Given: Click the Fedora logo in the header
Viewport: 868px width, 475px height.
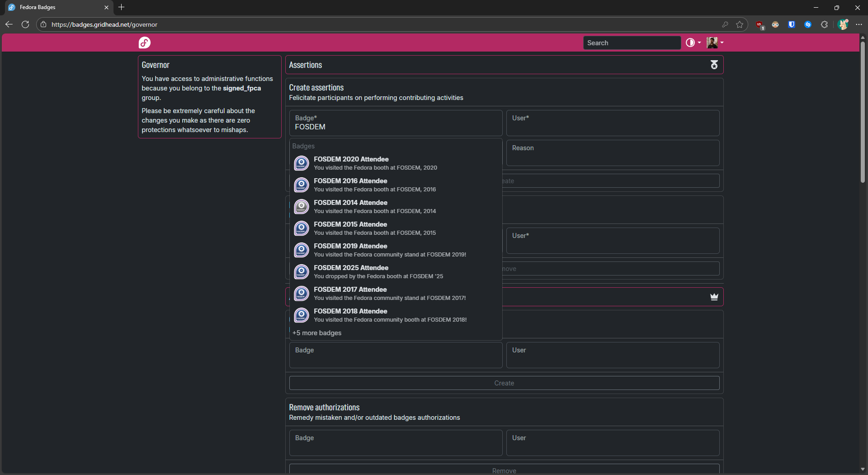Looking at the screenshot, I should [144, 43].
